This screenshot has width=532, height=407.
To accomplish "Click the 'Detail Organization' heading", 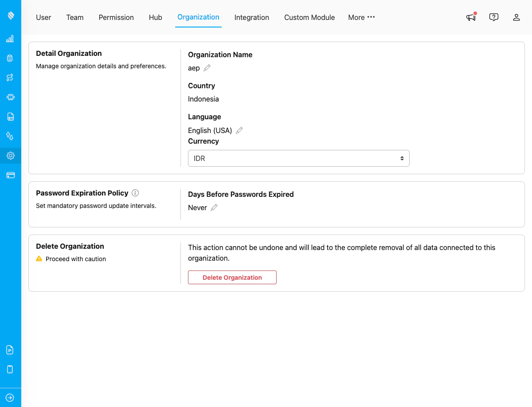I will (x=69, y=53).
